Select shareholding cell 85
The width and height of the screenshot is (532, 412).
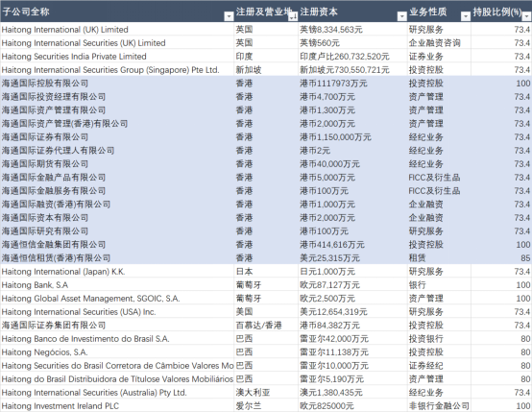click(x=501, y=258)
